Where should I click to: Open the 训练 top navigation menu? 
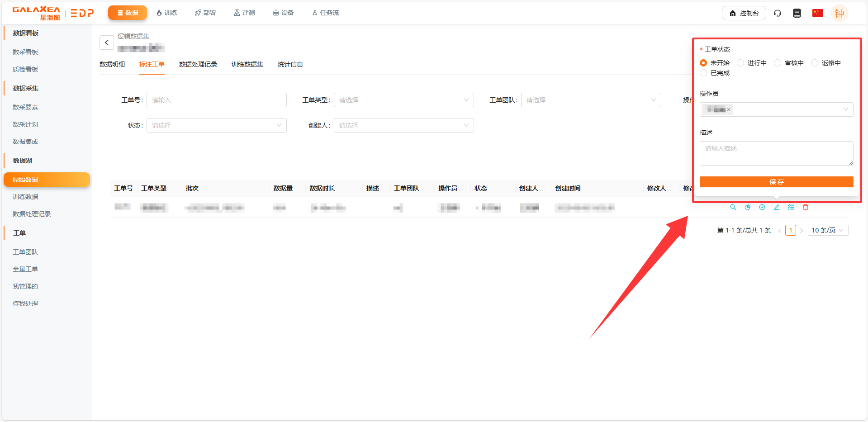166,13
